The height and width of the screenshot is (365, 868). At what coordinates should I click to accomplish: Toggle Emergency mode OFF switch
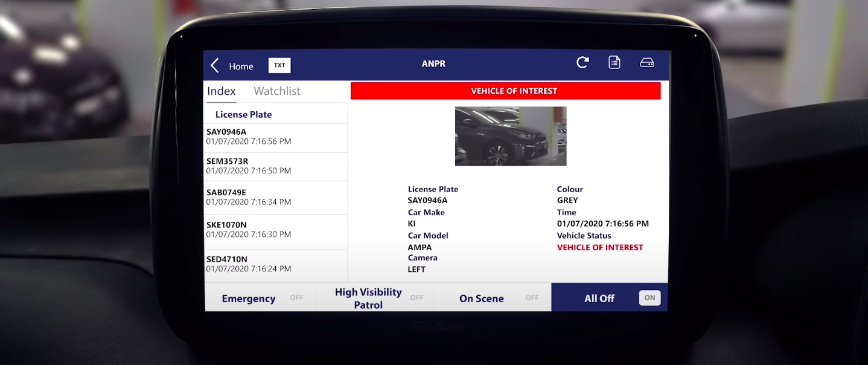[296, 298]
